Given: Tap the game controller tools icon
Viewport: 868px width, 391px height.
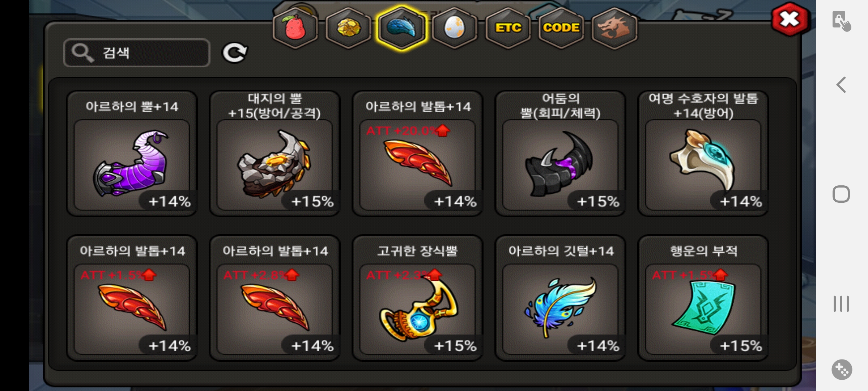Looking at the screenshot, I should point(842,370).
